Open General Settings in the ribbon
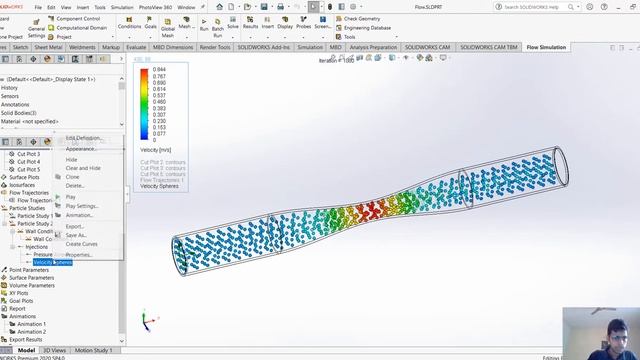640x360 pixels. click(36, 28)
